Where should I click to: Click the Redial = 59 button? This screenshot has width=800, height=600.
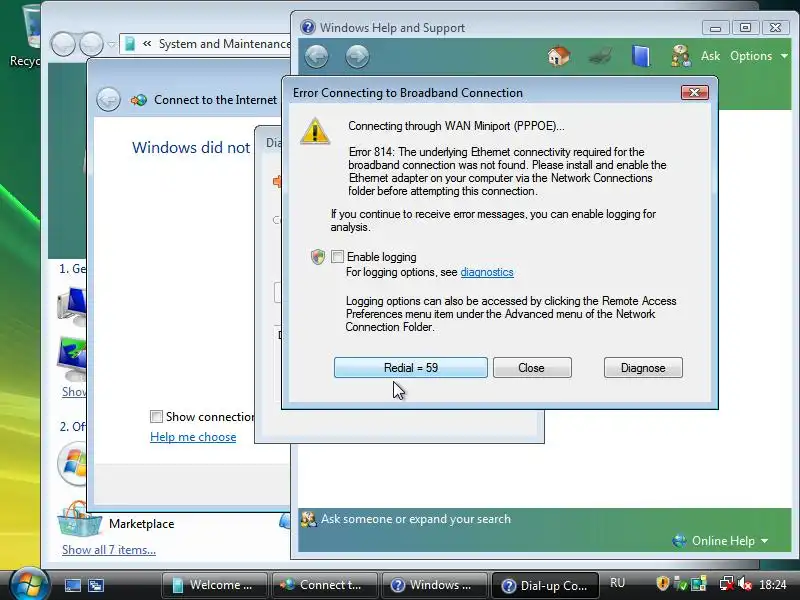point(411,368)
